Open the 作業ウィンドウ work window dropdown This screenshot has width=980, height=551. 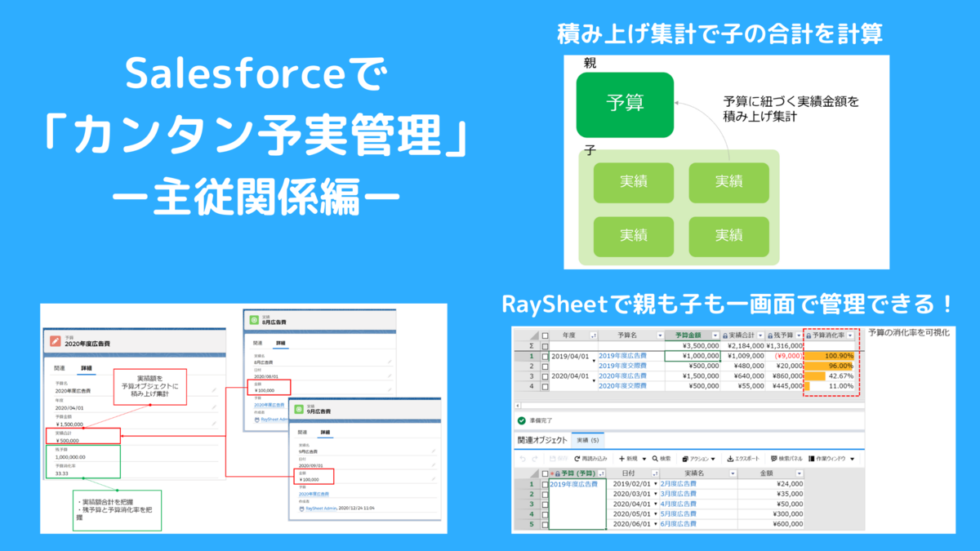[x=853, y=458]
